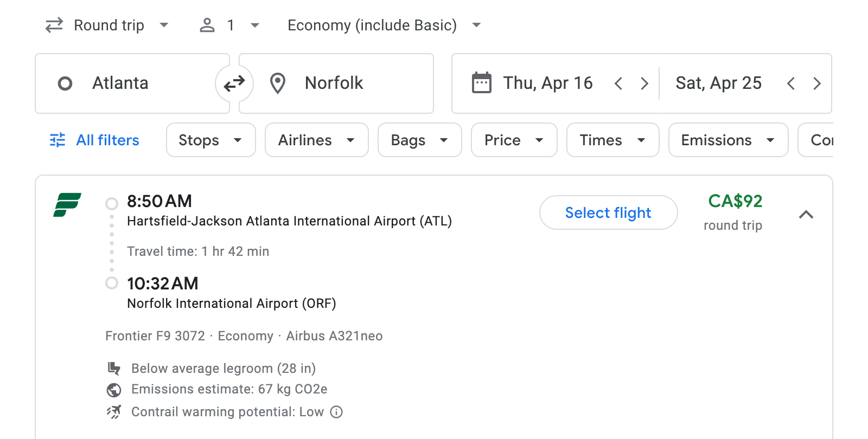Click the emissions estimate globe icon
This screenshot has height=439, width=868.
(114, 389)
